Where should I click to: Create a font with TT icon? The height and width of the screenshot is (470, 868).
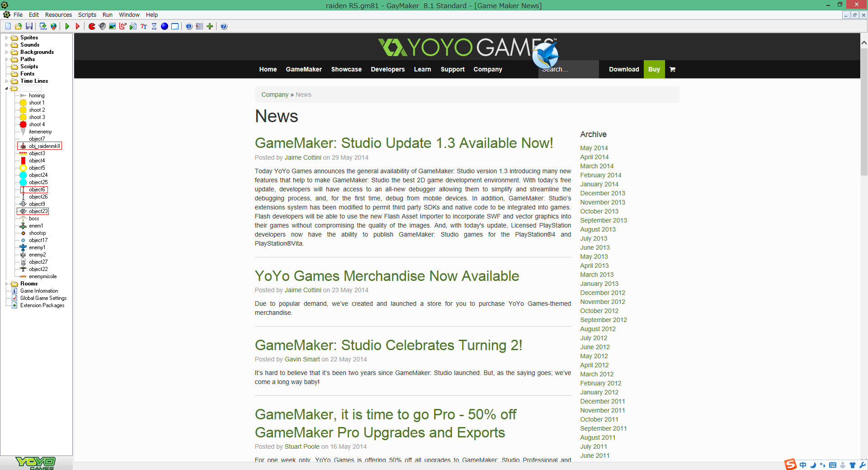[x=144, y=26]
